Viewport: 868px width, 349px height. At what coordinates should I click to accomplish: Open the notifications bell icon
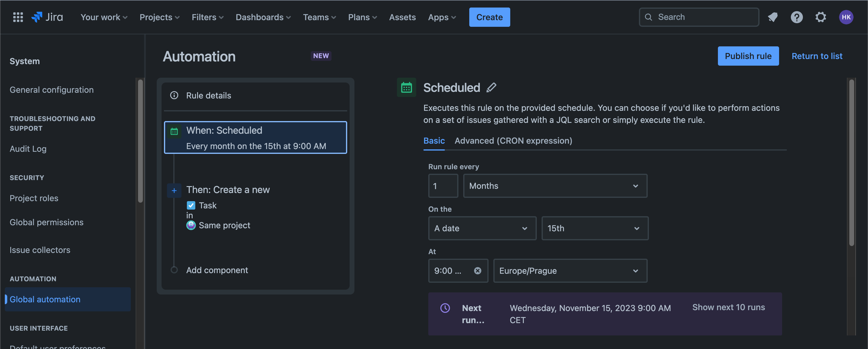pos(773,17)
